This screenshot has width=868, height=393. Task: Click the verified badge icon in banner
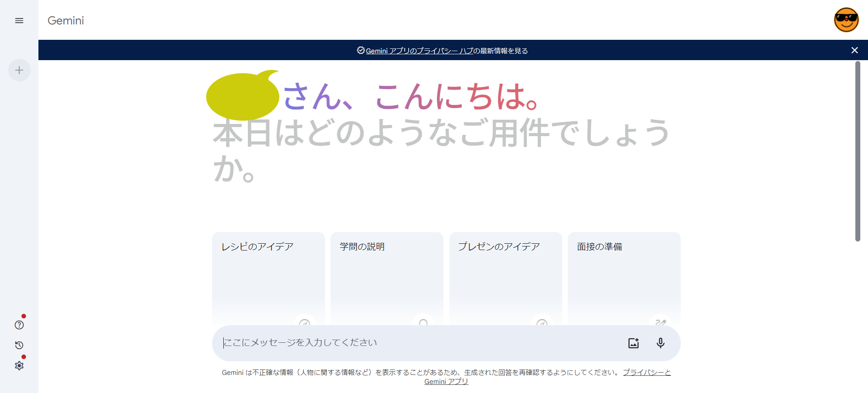point(361,50)
